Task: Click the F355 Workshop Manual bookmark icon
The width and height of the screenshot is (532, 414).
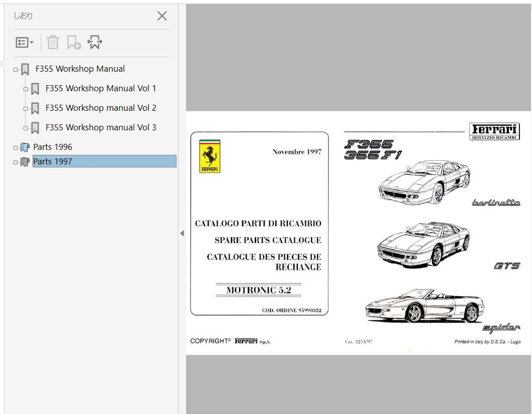Action: [x=25, y=70]
